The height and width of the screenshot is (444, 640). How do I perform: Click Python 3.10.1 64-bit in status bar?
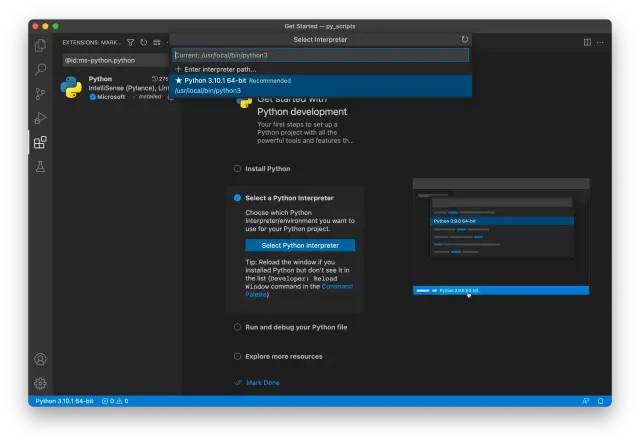[64, 401]
